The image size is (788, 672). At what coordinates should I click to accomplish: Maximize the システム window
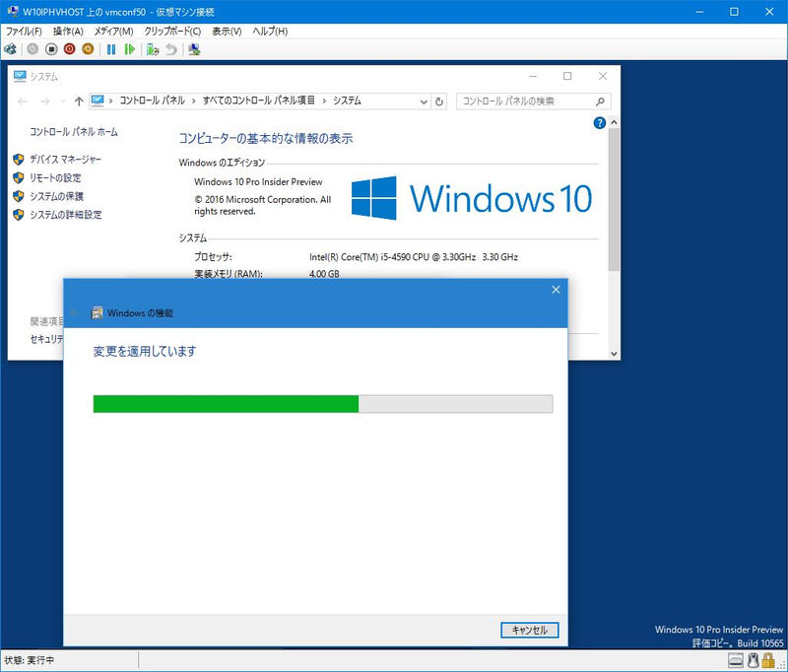click(x=567, y=76)
